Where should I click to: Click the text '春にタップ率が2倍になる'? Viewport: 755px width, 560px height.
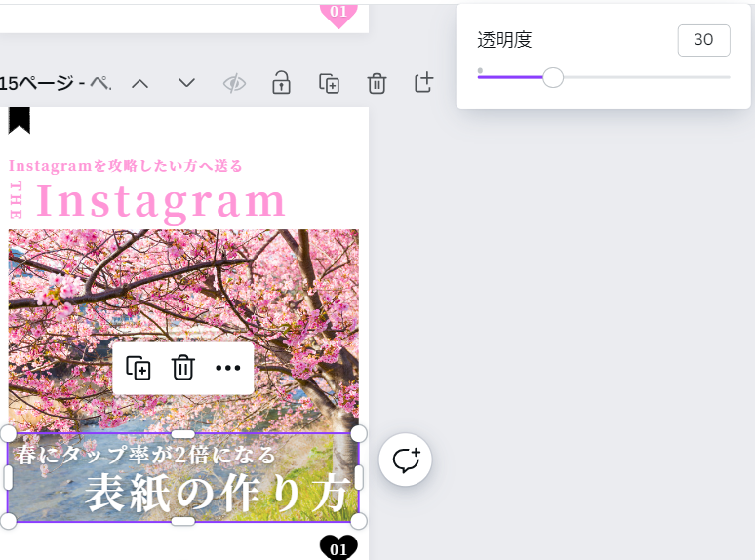(x=144, y=455)
